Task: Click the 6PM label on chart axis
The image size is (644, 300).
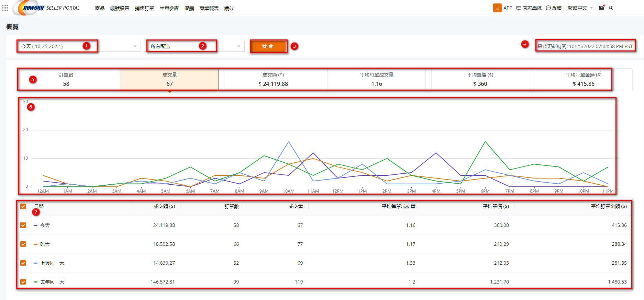Action: click(485, 191)
